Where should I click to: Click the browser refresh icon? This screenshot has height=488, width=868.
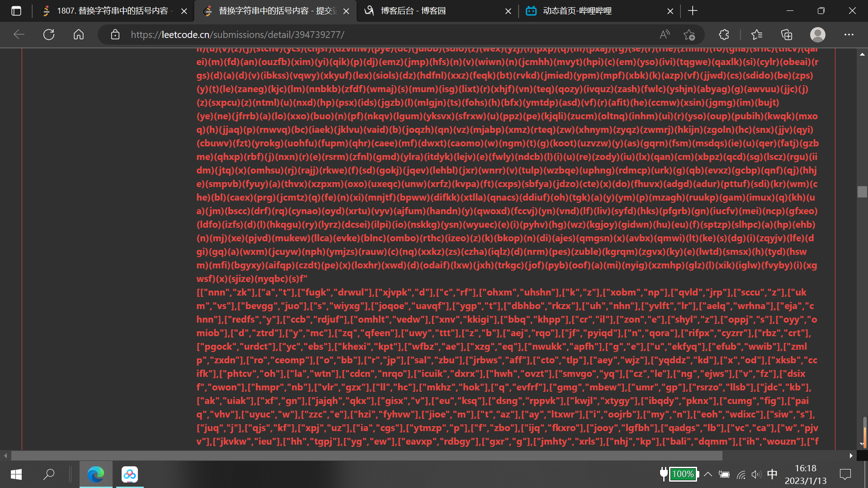[49, 34]
